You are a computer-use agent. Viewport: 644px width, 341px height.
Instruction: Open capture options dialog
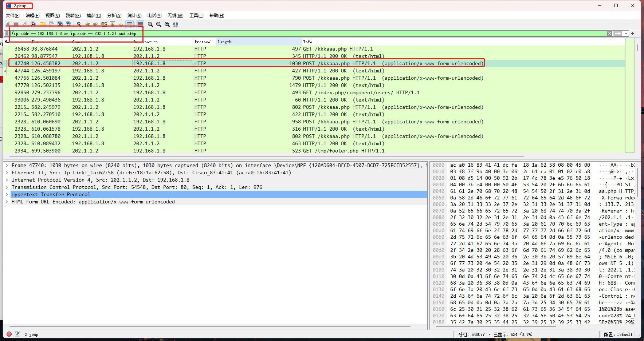33,24
